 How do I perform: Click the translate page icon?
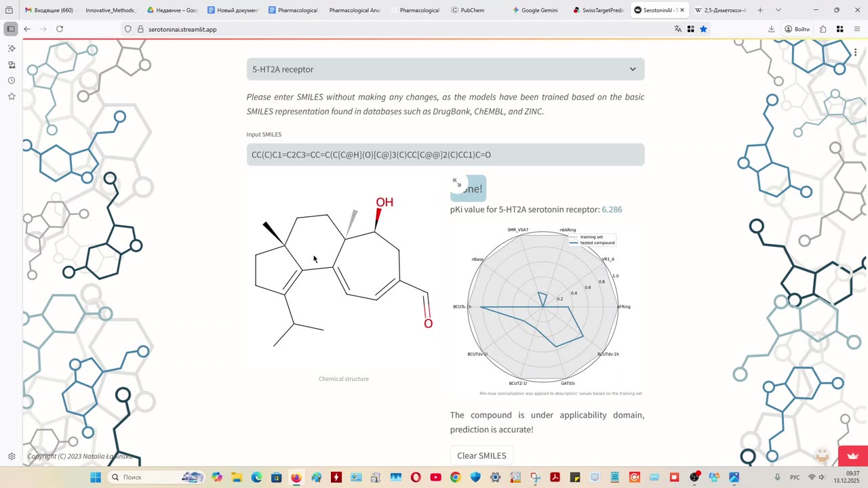pyautogui.click(x=677, y=29)
